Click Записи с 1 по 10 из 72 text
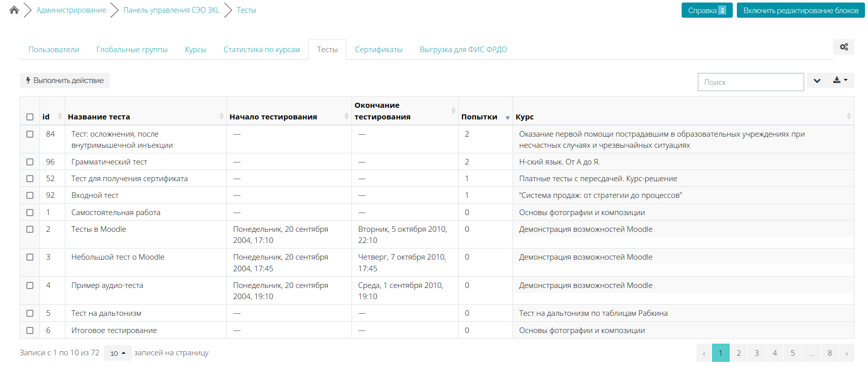 (x=60, y=353)
